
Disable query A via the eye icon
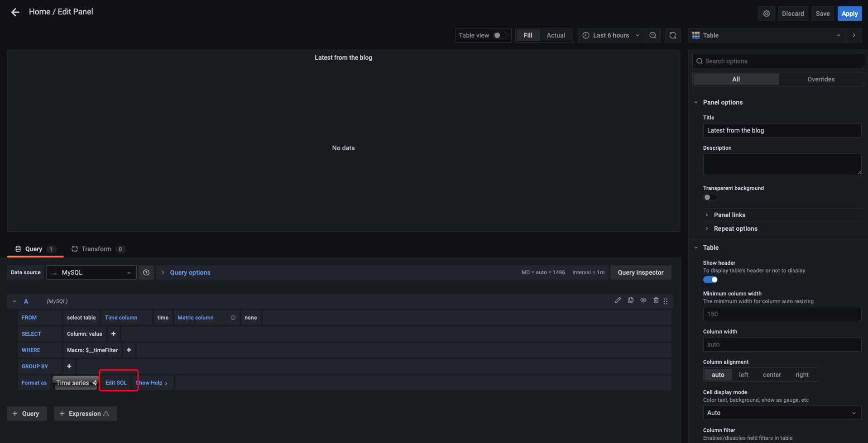[x=643, y=300]
